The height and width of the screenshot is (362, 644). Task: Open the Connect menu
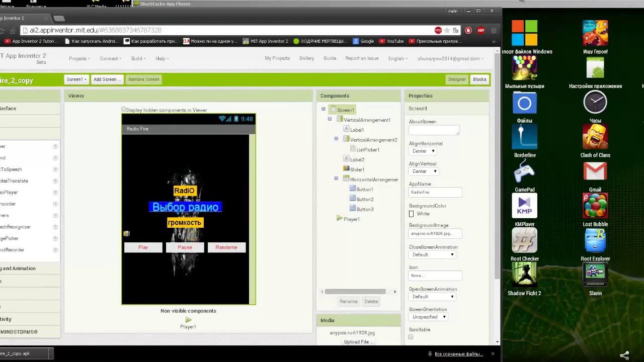(x=110, y=59)
